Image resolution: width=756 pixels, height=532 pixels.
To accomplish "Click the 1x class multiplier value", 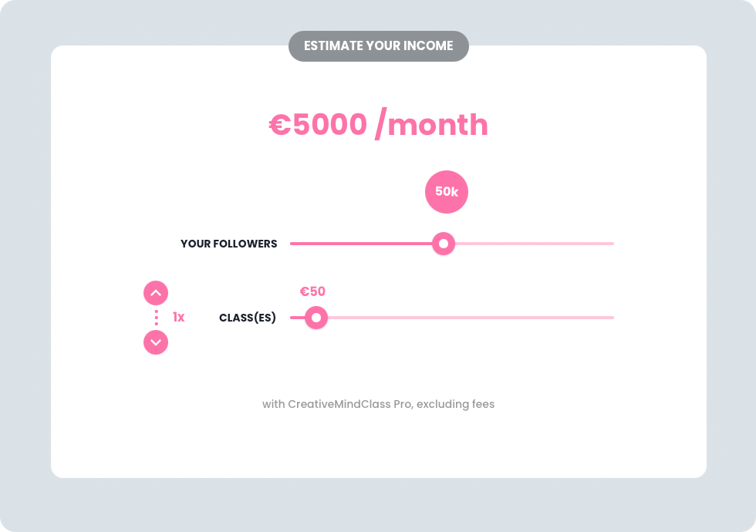I will tap(178, 318).
